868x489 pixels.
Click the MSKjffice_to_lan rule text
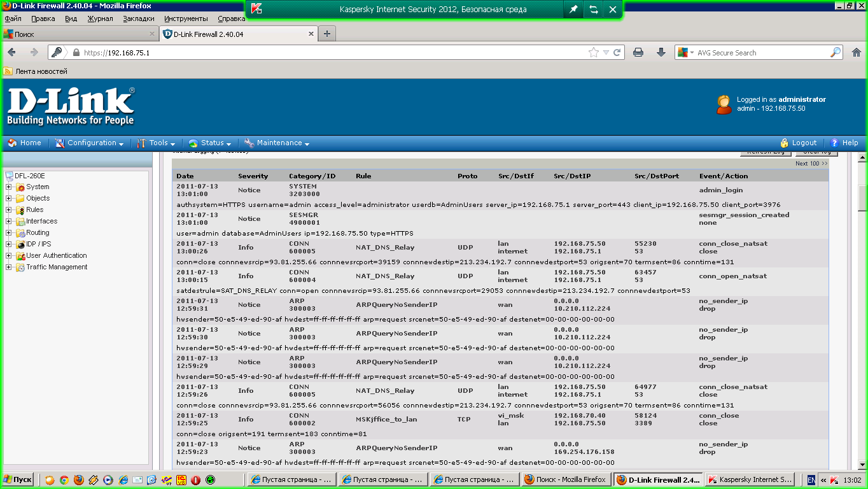385,420
